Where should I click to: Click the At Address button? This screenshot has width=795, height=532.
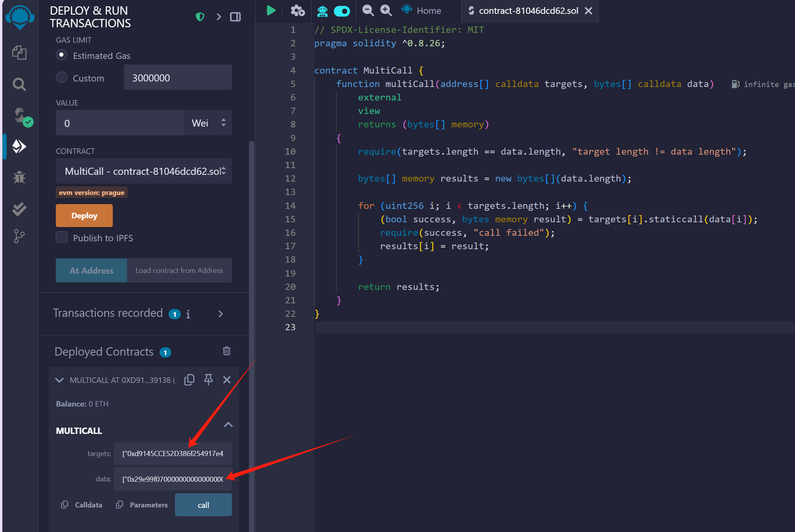(91, 271)
